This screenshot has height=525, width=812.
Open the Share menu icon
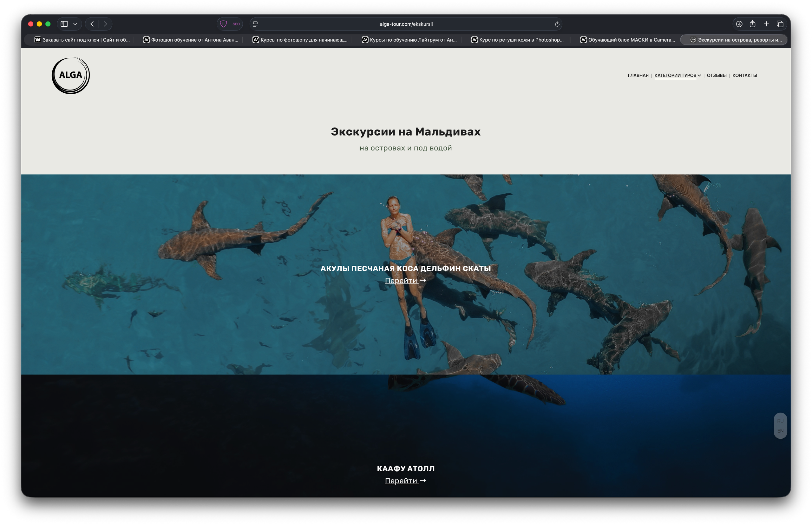[752, 24]
